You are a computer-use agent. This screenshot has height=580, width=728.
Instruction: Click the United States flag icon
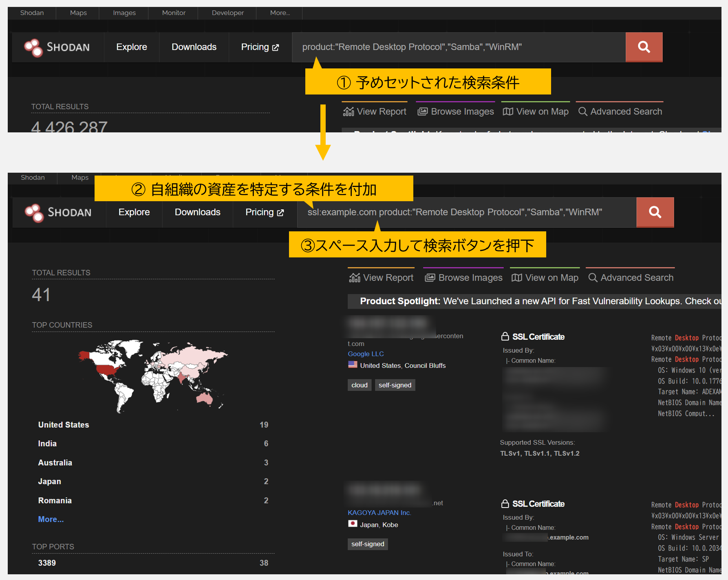coord(353,365)
